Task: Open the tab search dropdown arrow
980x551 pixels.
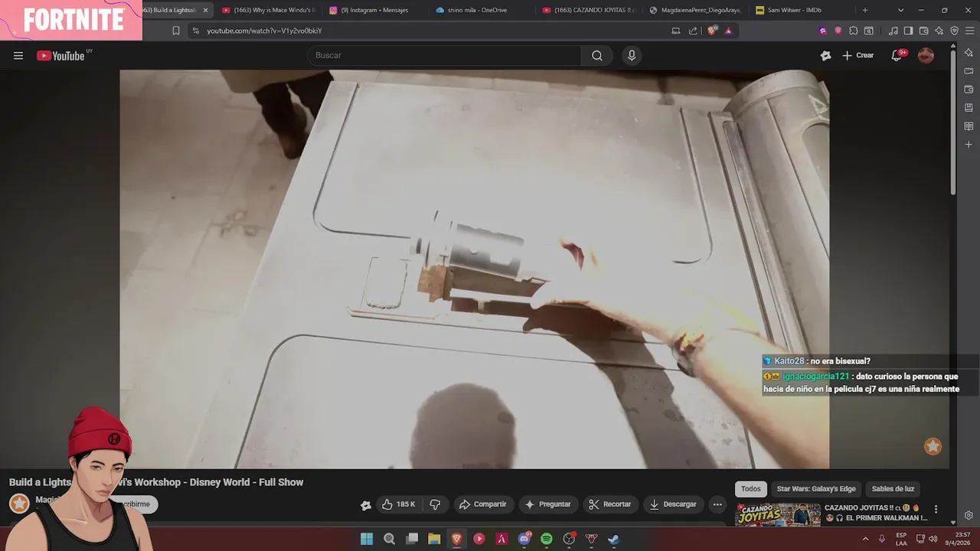Action: [900, 10]
